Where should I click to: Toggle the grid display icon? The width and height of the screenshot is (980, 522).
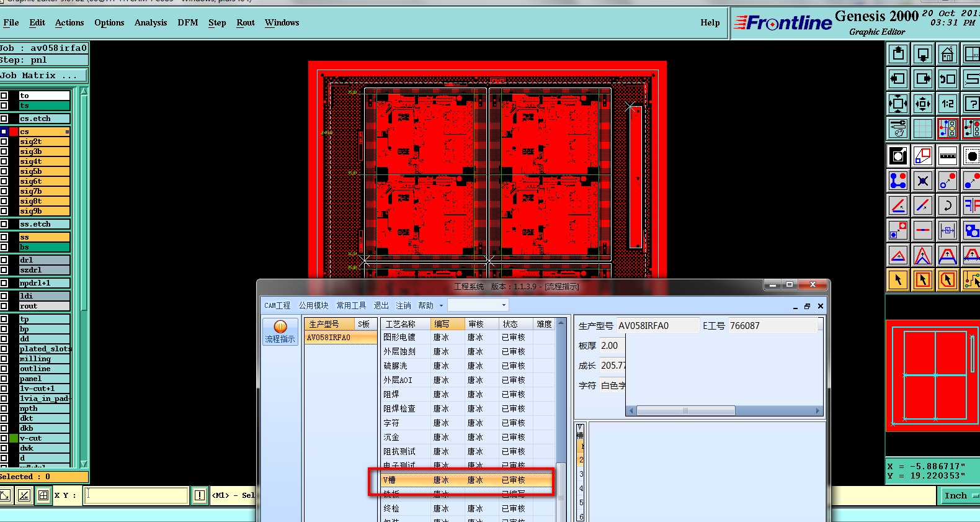[x=923, y=128]
